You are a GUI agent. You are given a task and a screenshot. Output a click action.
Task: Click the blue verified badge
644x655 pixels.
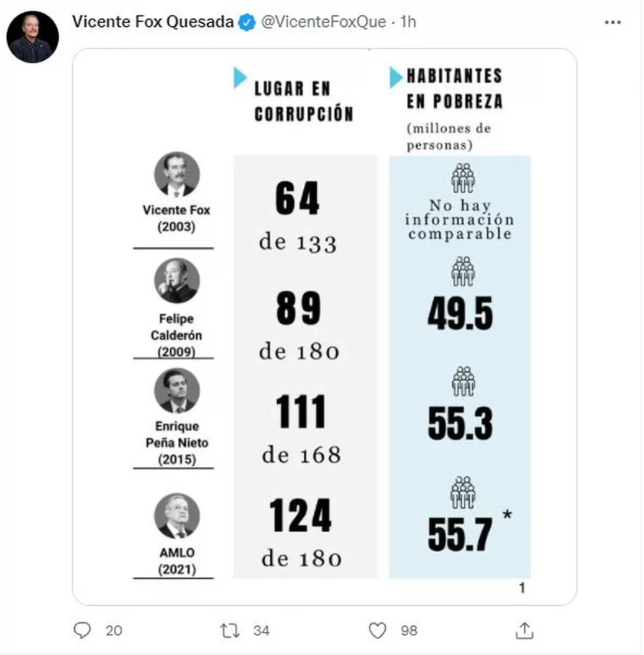[x=246, y=22]
